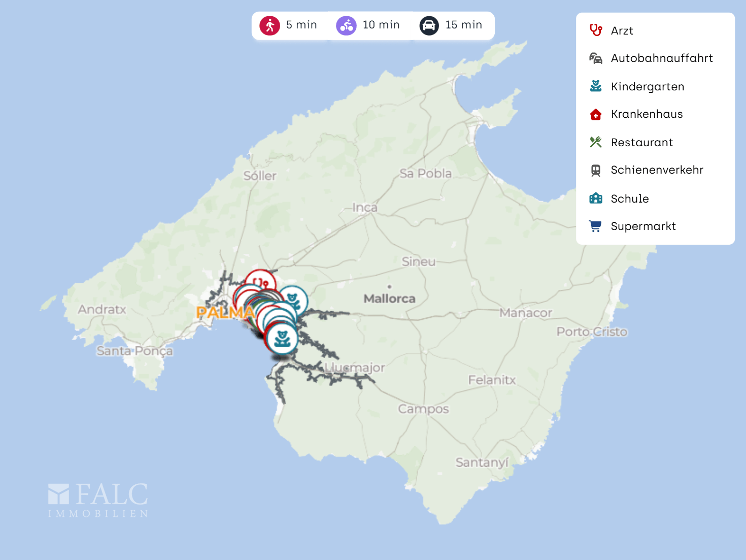
Task: Toggle the "10 min" travel time label
Action: (381, 25)
